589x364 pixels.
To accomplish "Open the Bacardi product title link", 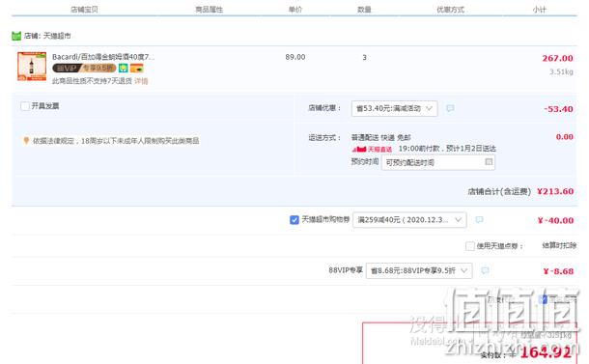I will 103,57.
